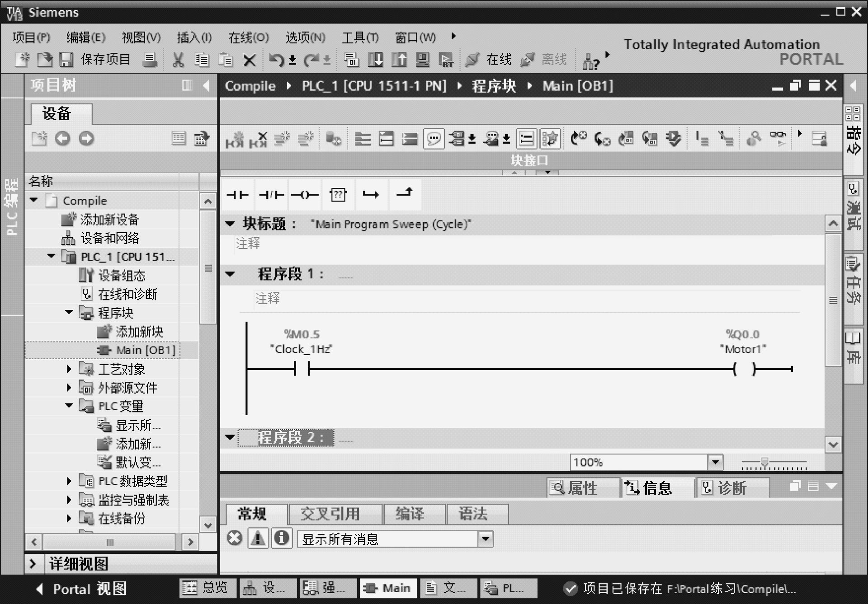Click the upload from device icon
The image size is (868, 604).
point(399,60)
